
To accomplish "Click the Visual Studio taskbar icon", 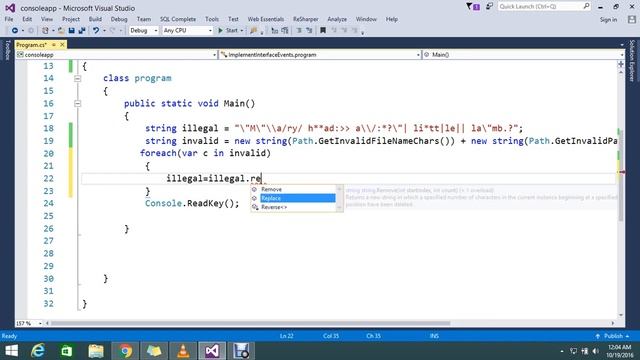I will 212,351.
